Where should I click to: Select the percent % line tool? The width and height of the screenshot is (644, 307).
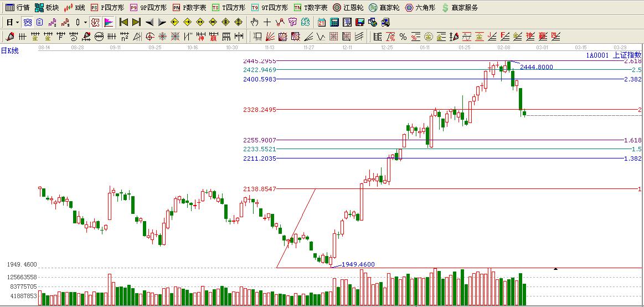[403, 37]
